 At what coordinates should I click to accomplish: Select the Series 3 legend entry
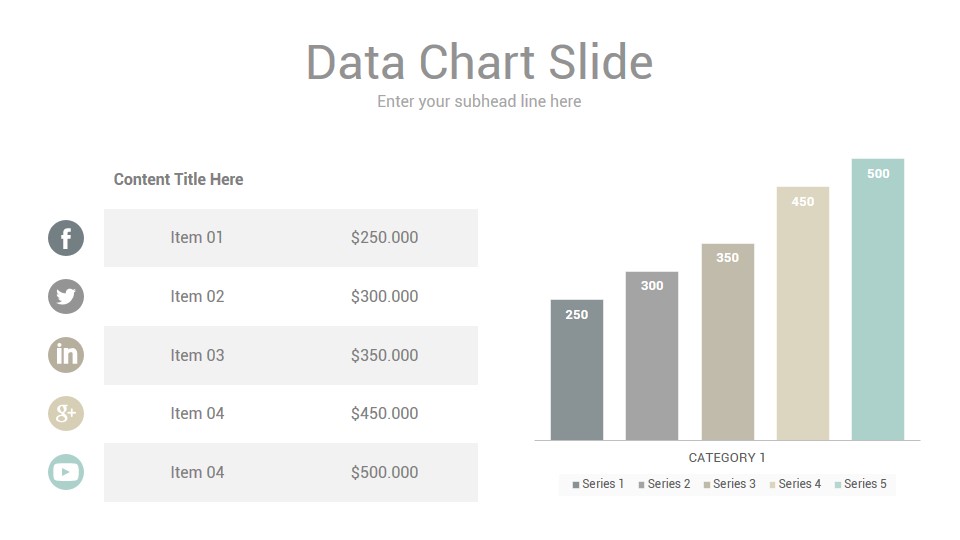point(729,484)
